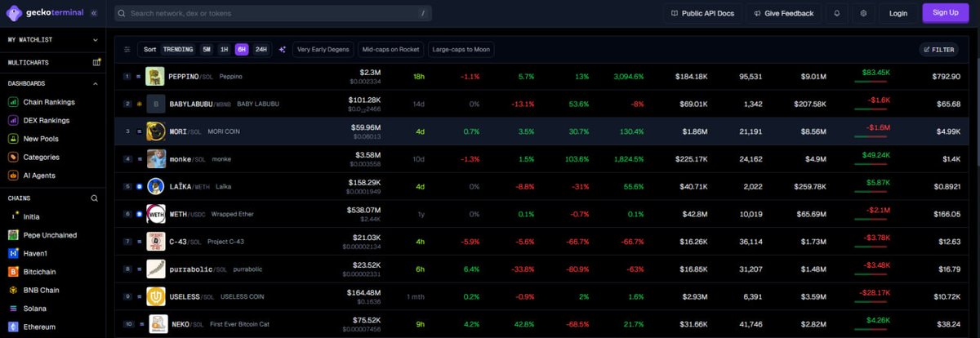The width and height of the screenshot is (980, 338).
Task: Click PEPPINO 3,094.6% change value
Action: coord(628,77)
